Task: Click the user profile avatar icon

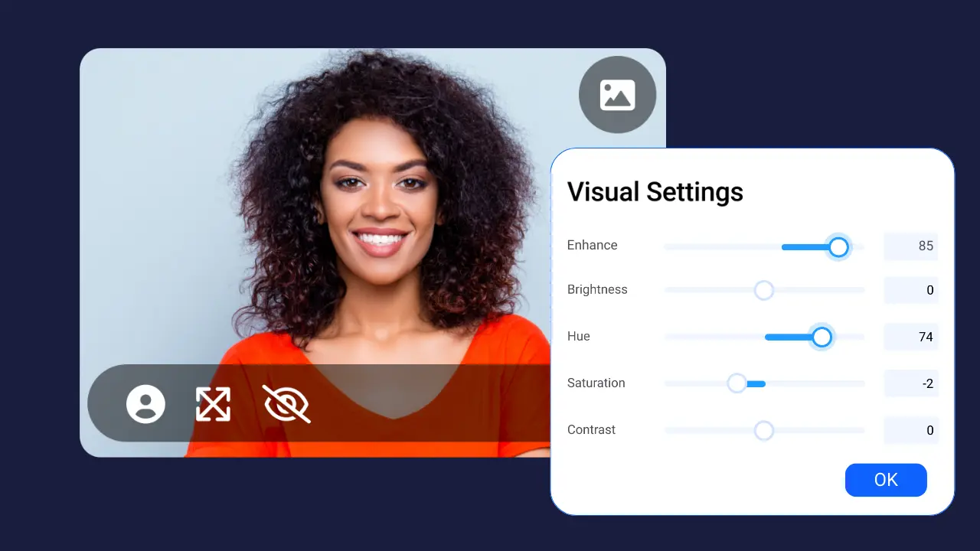Action: pos(145,403)
